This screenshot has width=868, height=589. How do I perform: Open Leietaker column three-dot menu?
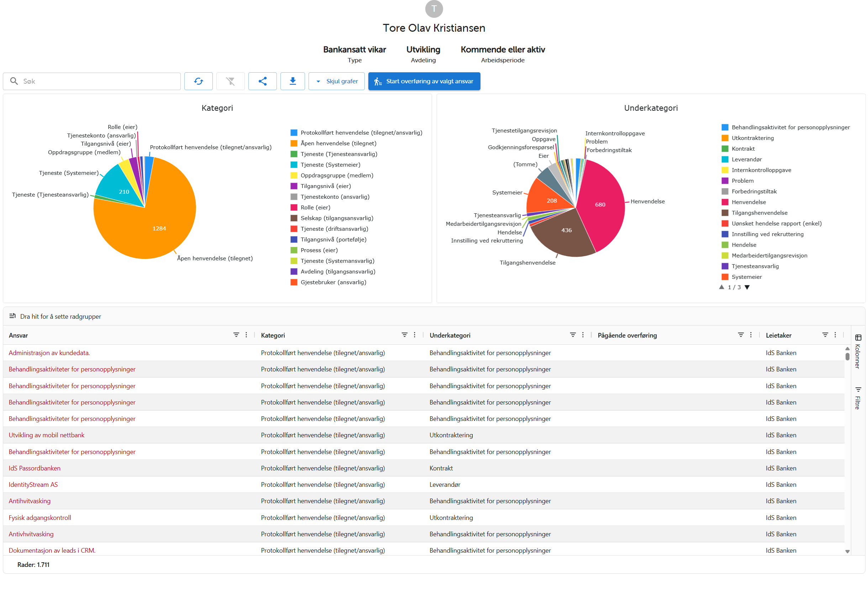pos(835,335)
